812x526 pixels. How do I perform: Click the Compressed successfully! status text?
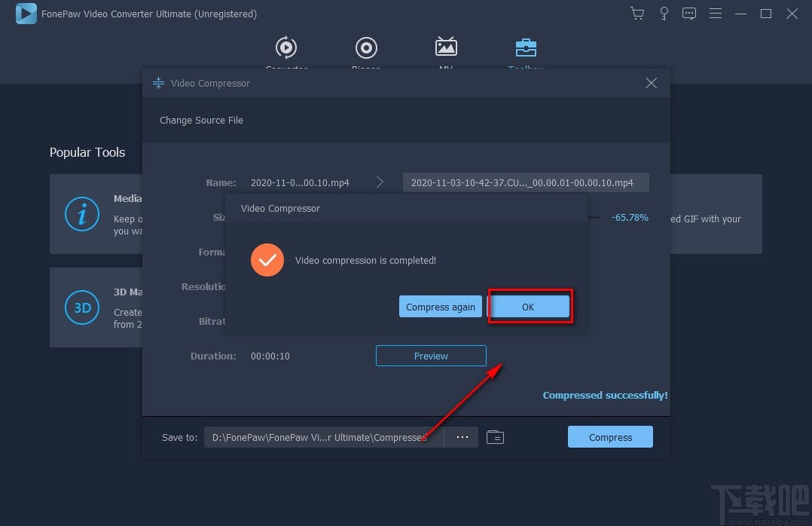click(605, 396)
